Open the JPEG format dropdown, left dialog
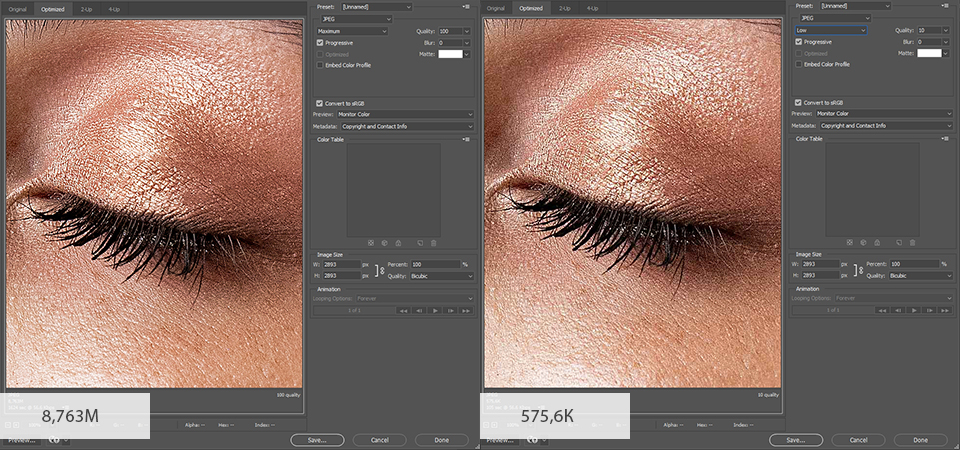960x450 pixels. [x=355, y=19]
